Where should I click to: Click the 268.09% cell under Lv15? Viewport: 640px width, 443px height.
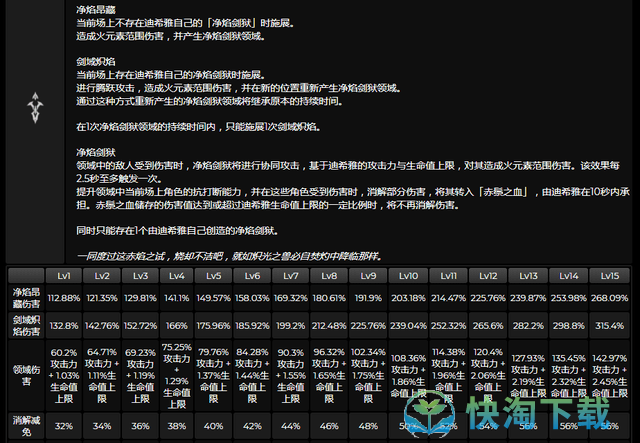pyautogui.click(x=609, y=297)
